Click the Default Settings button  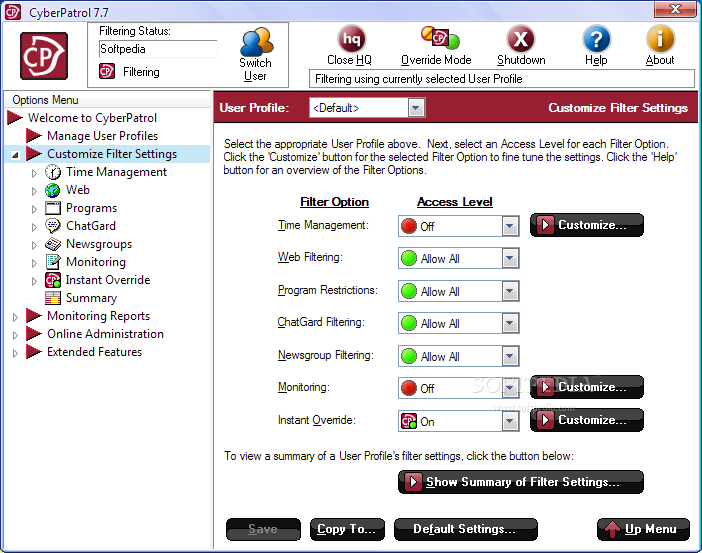[x=465, y=529]
